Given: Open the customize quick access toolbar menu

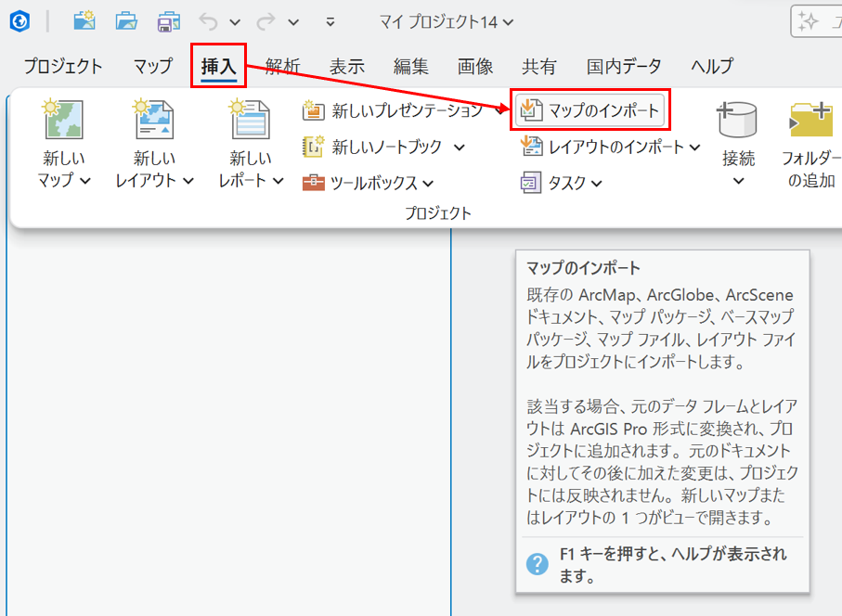Looking at the screenshot, I should [330, 22].
